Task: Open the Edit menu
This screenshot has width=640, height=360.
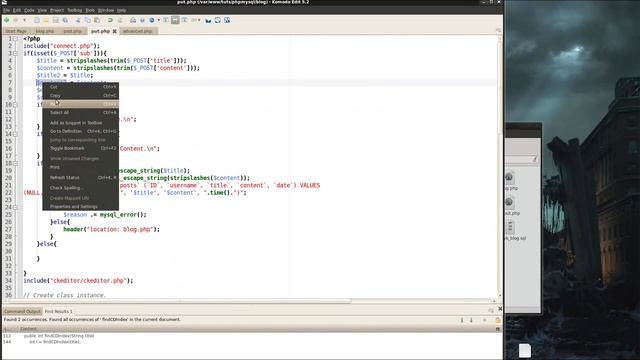Action: click(x=17, y=10)
